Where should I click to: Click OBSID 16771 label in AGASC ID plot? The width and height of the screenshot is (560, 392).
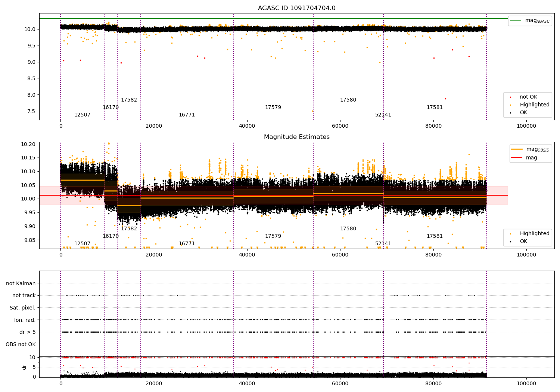pyautogui.click(x=187, y=115)
